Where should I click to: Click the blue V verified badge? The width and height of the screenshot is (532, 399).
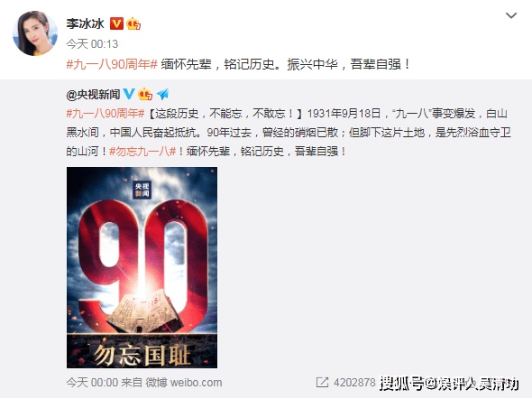[x=129, y=94]
